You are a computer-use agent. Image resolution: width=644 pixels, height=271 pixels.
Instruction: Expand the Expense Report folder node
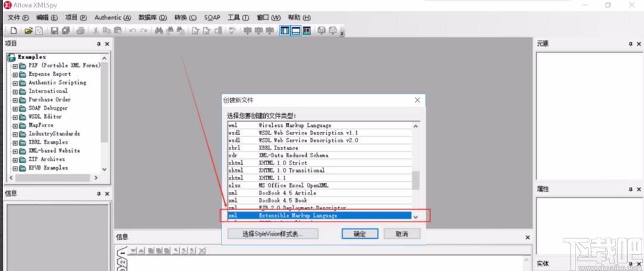point(15,74)
